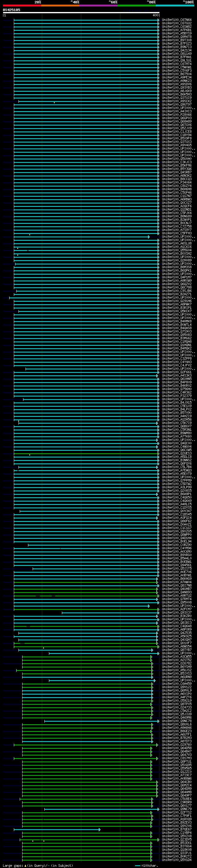
Task: Pick the UniRef100_B3T6G4 label
Action: click(x=176, y=846)
